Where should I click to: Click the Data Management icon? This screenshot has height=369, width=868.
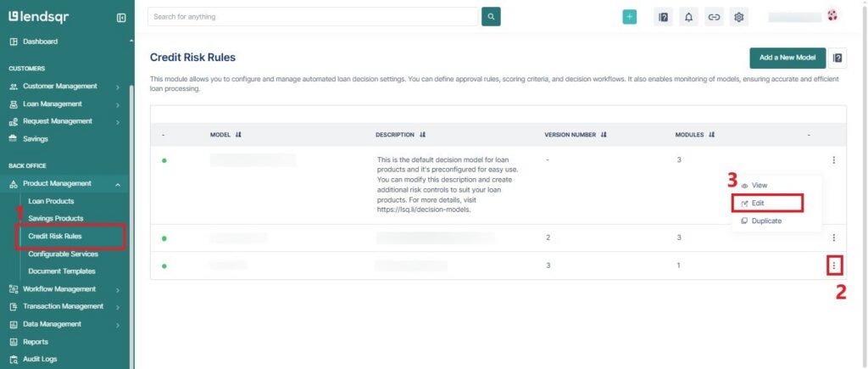[x=14, y=324]
